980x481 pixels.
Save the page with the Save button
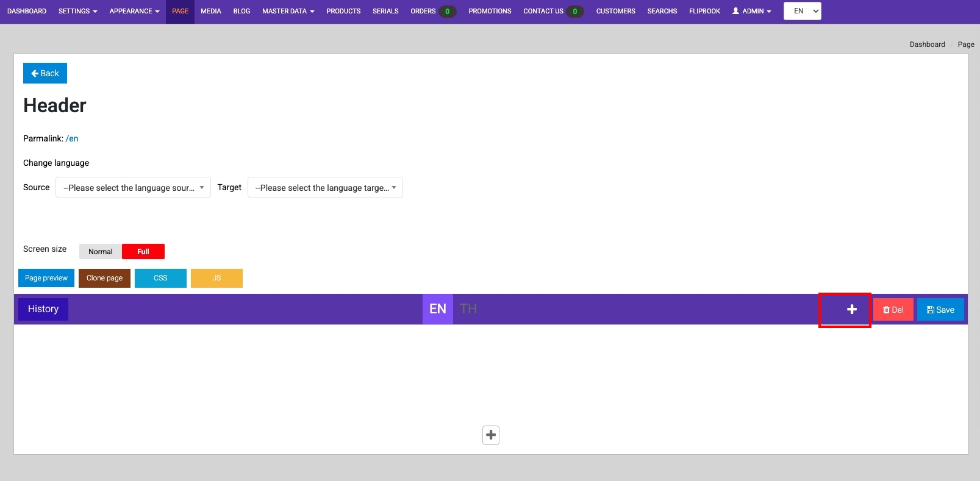[x=940, y=310]
